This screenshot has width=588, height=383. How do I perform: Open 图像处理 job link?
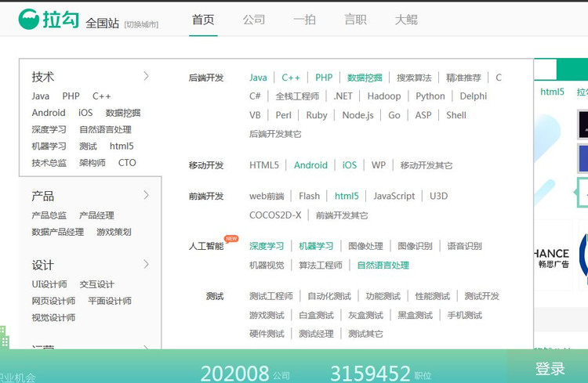pos(365,246)
